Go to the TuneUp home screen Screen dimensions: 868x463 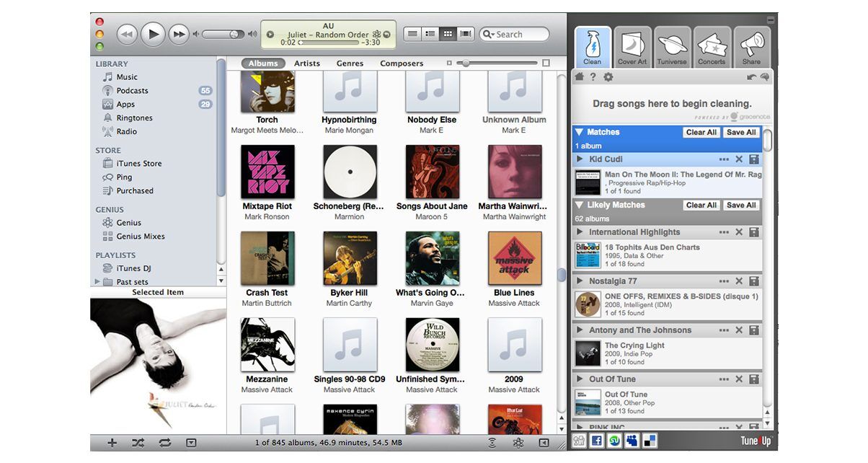coord(578,77)
